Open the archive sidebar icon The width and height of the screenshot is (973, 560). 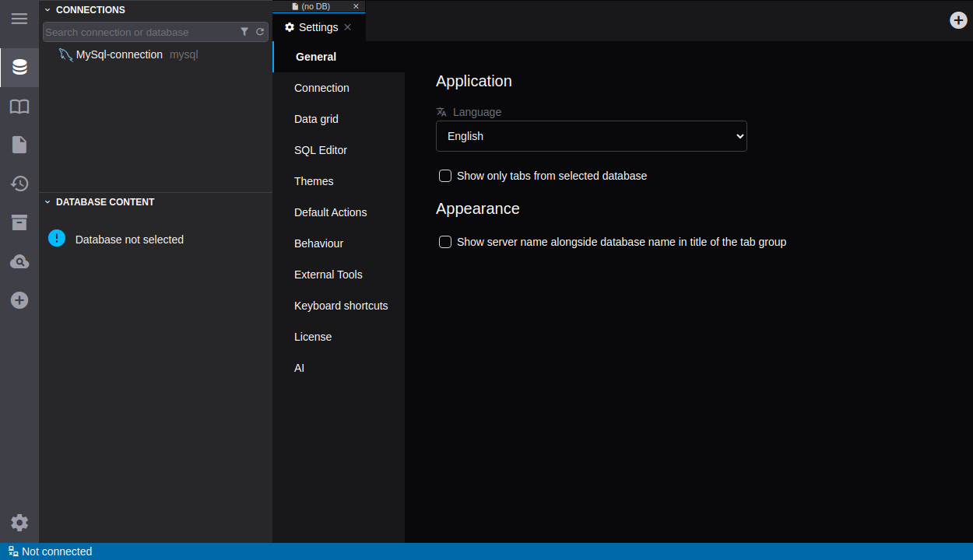click(19, 222)
